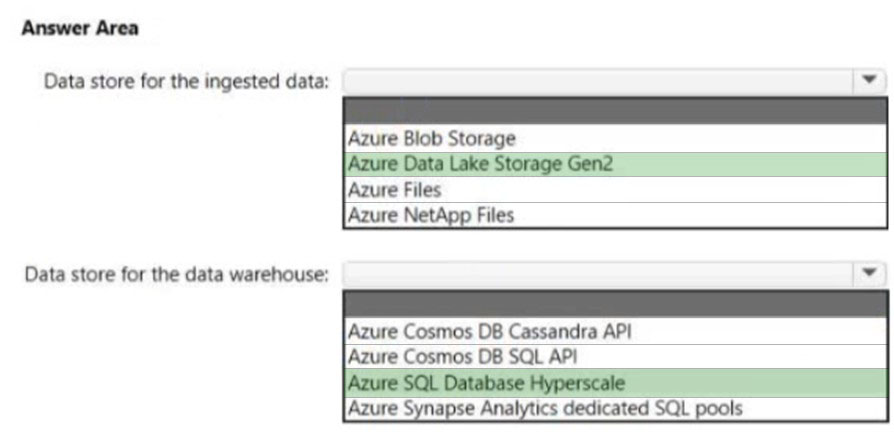Select the green highlighted option in the ingested data list
This screenshot has width=894, height=444.
click(615, 164)
